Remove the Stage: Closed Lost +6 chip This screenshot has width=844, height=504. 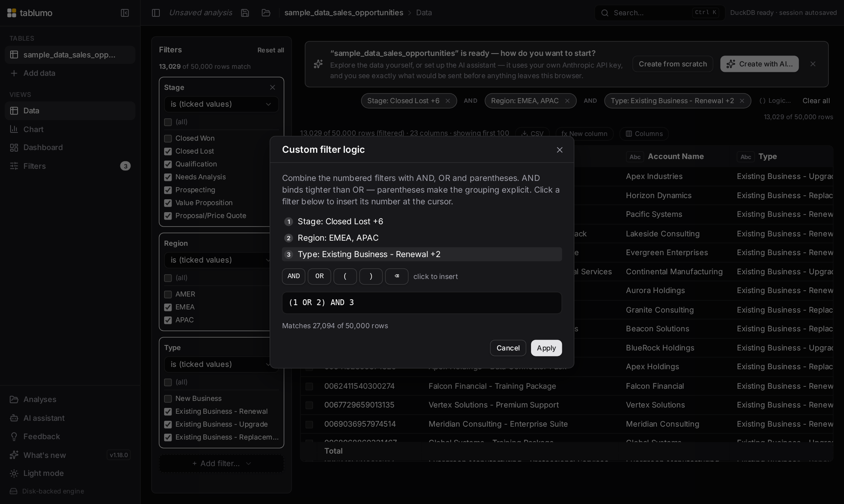[448, 101]
